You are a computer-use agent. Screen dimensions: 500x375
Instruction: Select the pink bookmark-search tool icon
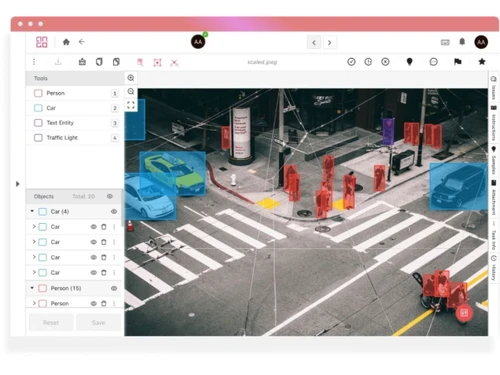click(x=140, y=62)
